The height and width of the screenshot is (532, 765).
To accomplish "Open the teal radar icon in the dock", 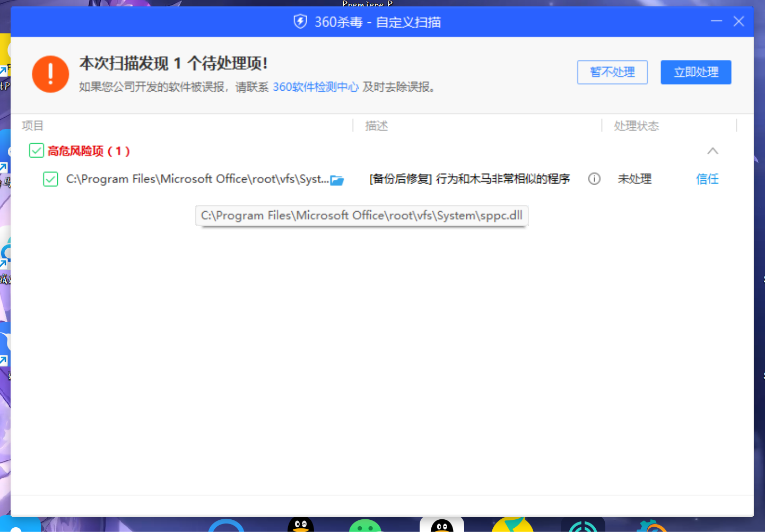I will (x=583, y=526).
